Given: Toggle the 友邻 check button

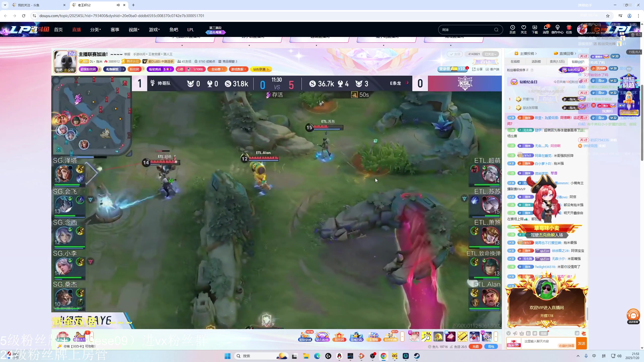Looking at the screenshot, I should 455,54.
